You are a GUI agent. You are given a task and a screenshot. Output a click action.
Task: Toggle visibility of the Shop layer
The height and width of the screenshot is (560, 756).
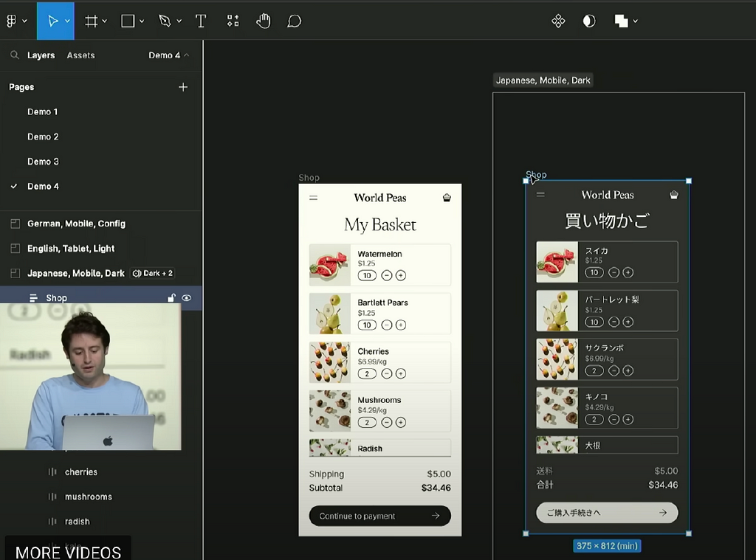click(x=187, y=298)
